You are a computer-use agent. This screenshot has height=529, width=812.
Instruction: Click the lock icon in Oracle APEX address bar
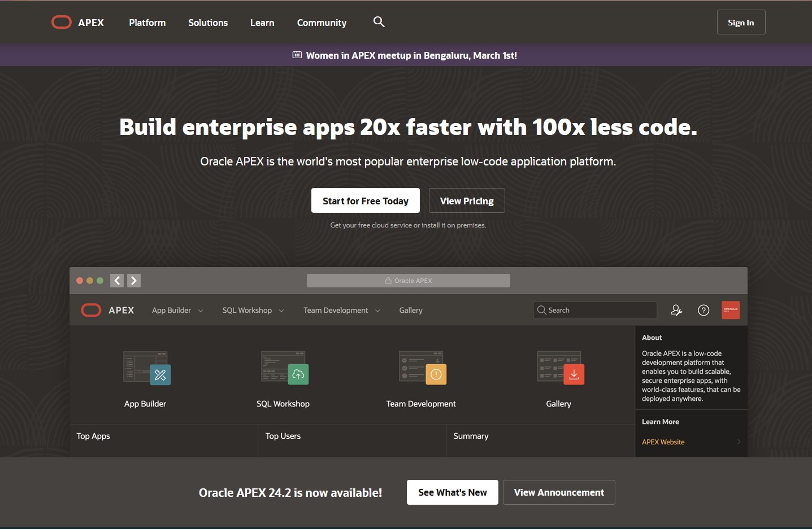click(388, 281)
